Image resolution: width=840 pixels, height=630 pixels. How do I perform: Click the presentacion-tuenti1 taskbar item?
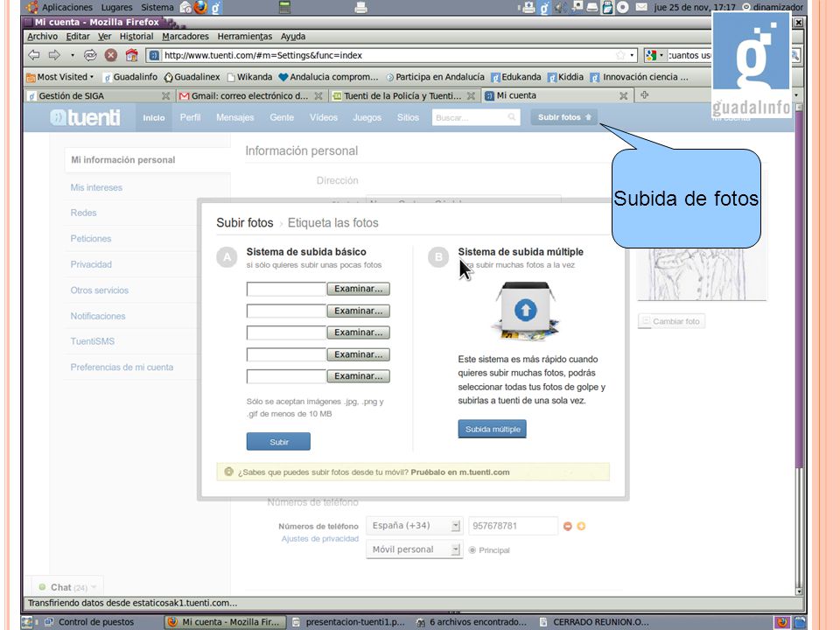coord(349,622)
